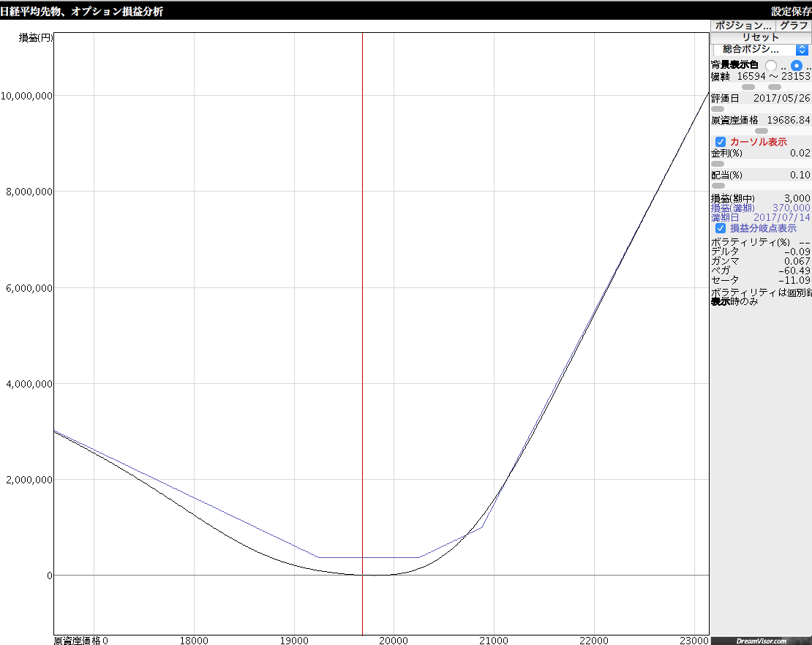Click the DreamVisor.com logo

[x=761, y=641]
